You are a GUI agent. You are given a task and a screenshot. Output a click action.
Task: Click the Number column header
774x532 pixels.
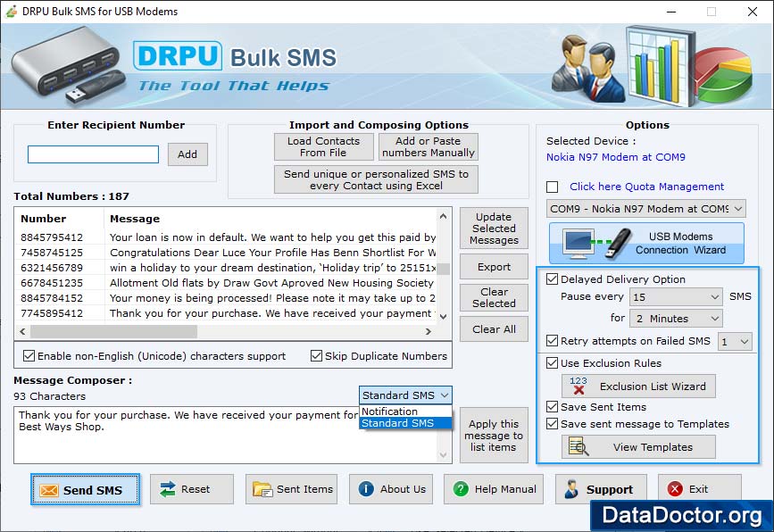60,219
